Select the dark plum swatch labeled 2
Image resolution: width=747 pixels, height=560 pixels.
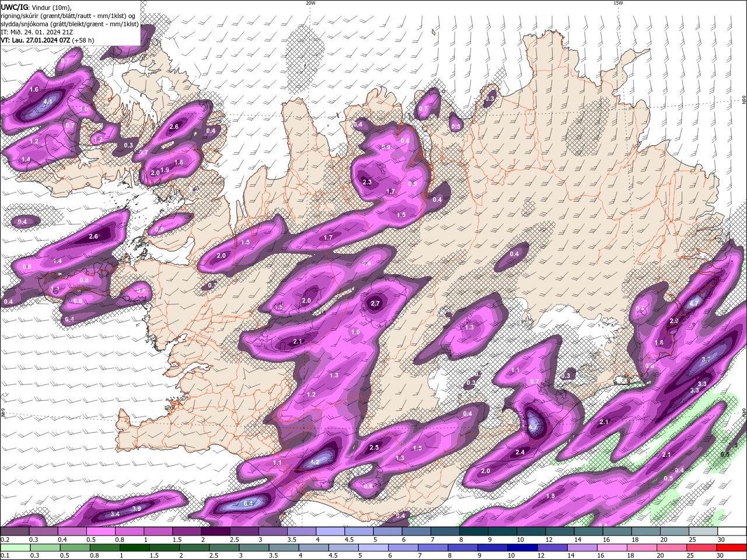pos(215,531)
